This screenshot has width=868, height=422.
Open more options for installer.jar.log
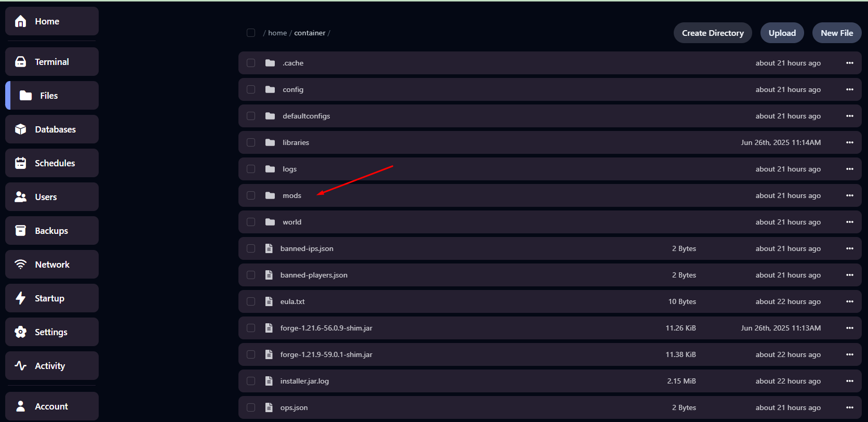point(849,381)
